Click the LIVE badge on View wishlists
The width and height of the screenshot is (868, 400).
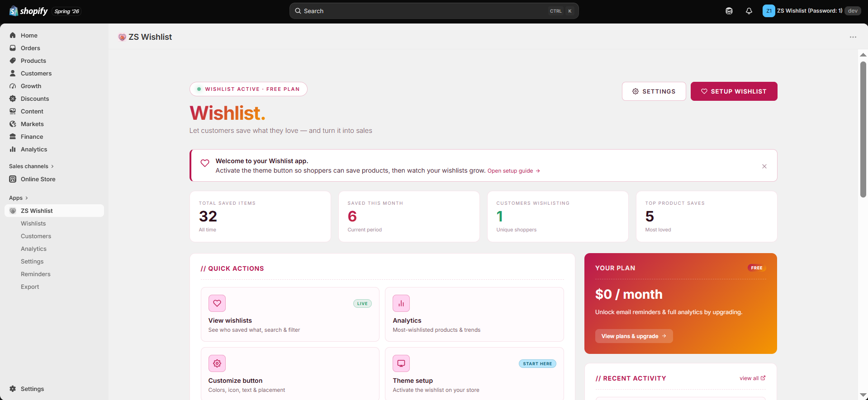[362, 304]
